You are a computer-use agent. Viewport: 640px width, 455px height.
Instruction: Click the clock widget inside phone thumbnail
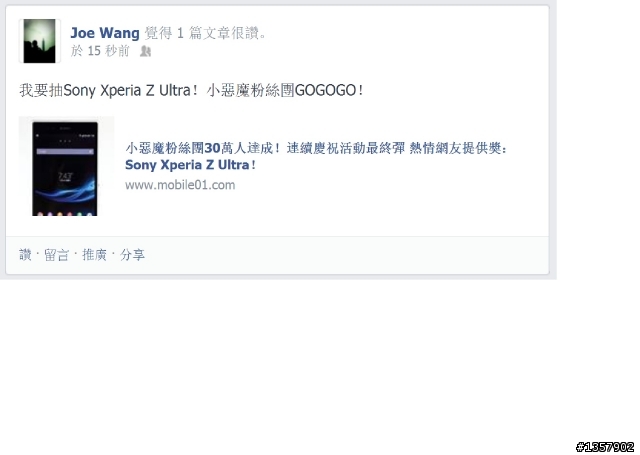[x=65, y=176]
